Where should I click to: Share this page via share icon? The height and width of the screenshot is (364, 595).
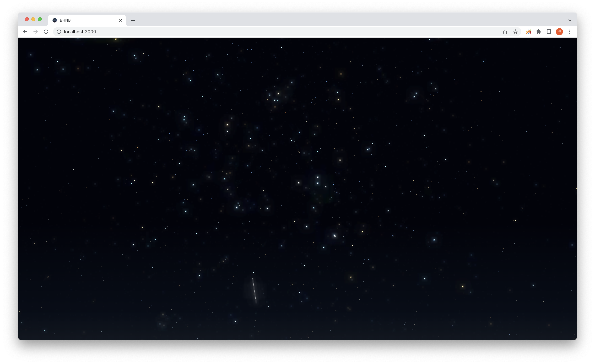coord(505,32)
